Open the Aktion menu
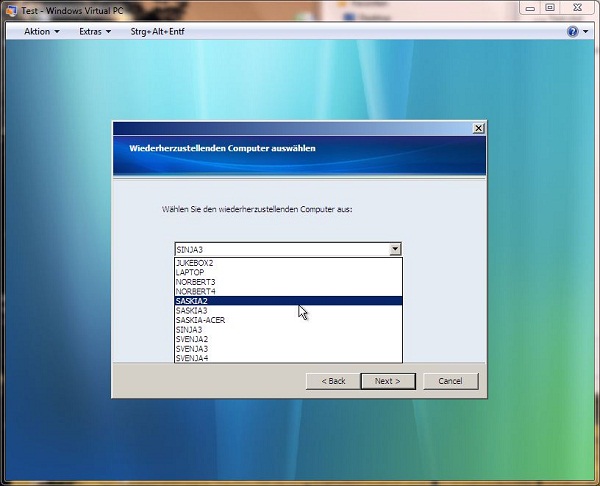The height and width of the screenshot is (486, 600). [41, 32]
